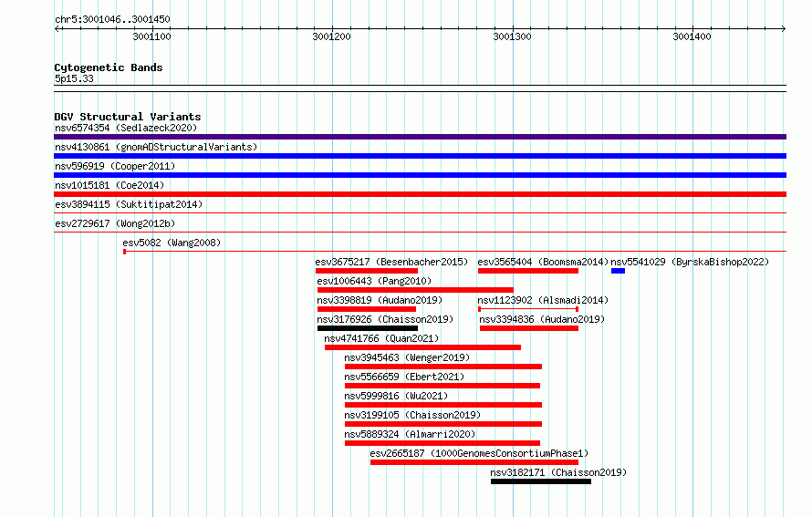This screenshot has width=812, height=517.
Task: Open nsv5541029 (ByrskaBishop2022) label
Action: click(690, 262)
